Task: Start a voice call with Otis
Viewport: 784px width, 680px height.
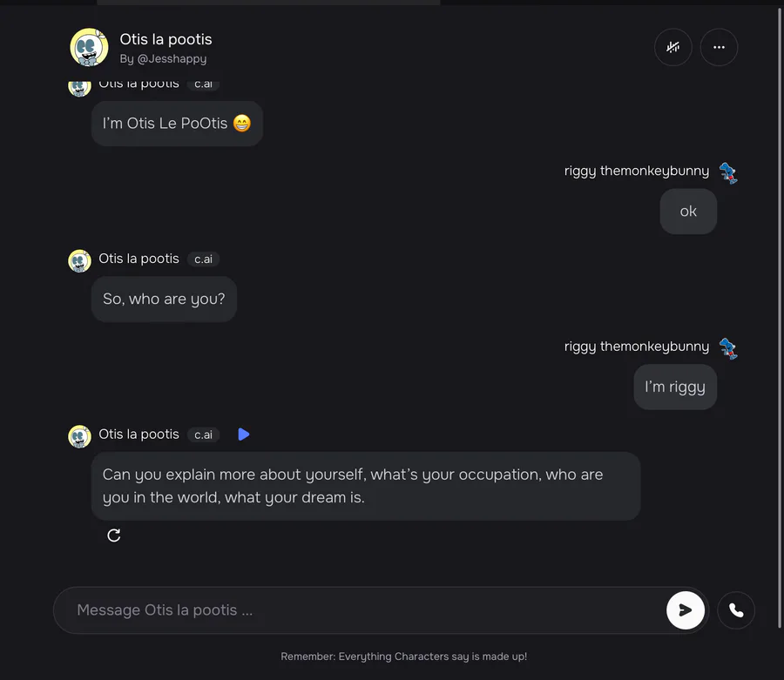Action: coord(736,610)
